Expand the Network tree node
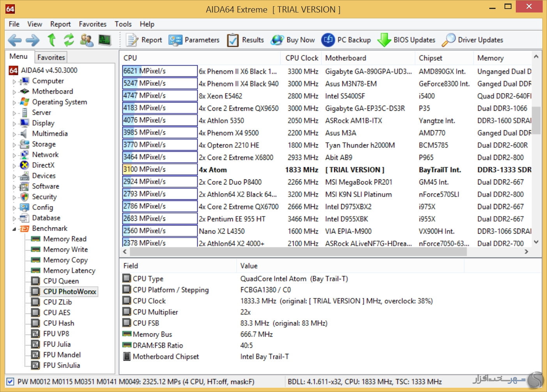The width and height of the screenshot is (547, 392). click(x=14, y=155)
